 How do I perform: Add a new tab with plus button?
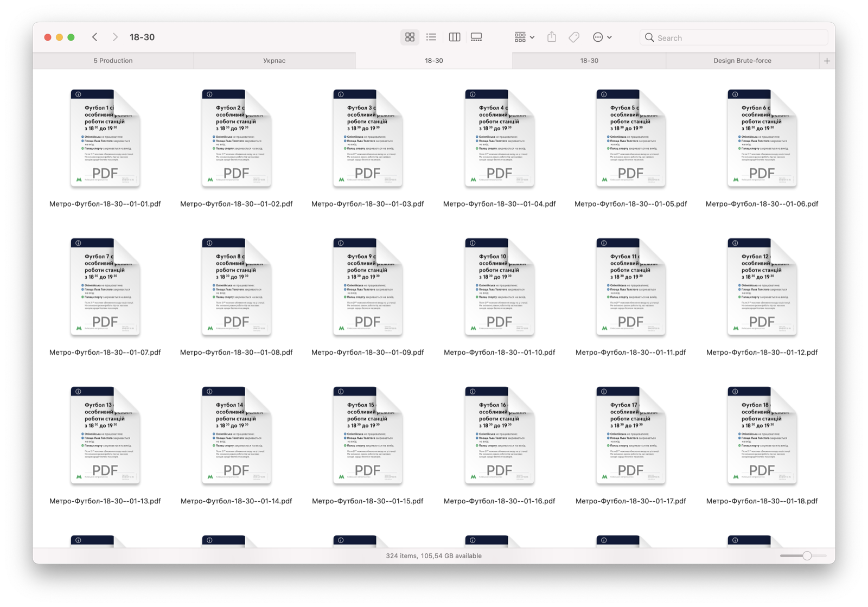827,61
